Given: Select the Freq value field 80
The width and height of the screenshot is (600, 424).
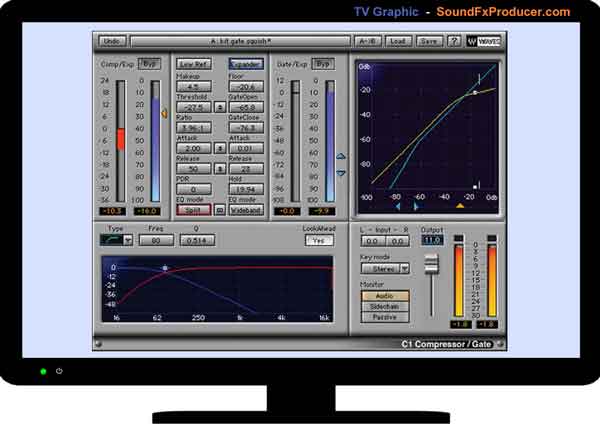Looking at the screenshot, I should [x=156, y=240].
